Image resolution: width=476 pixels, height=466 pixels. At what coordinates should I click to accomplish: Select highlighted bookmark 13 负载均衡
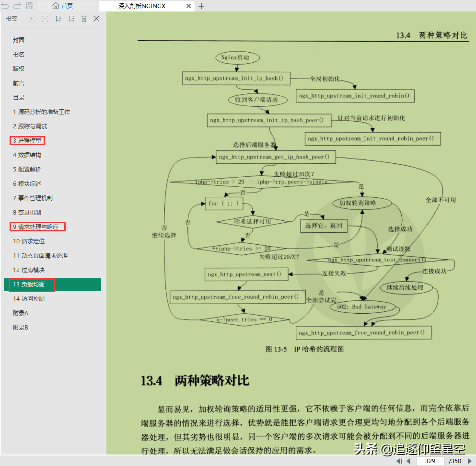click(x=52, y=284)
